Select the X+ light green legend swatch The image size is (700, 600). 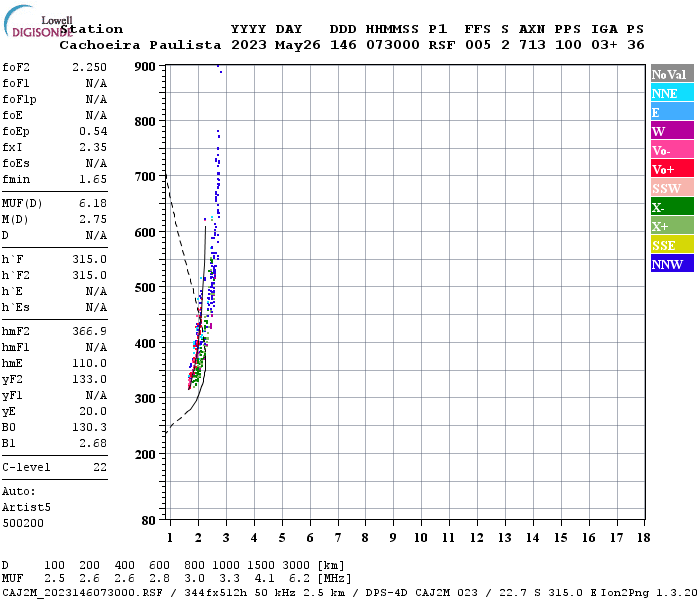pos(672,226)
